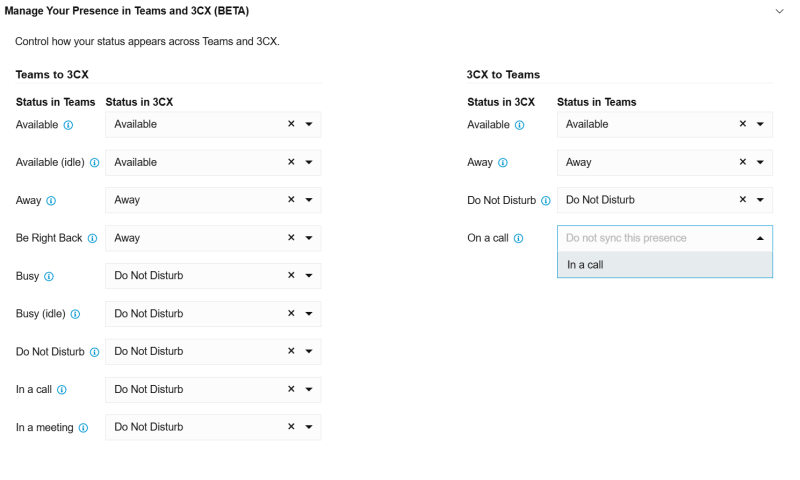800x480 pixels.
Task: Expand Busy (idle) status dropdown
Action: tap(309, 314)
